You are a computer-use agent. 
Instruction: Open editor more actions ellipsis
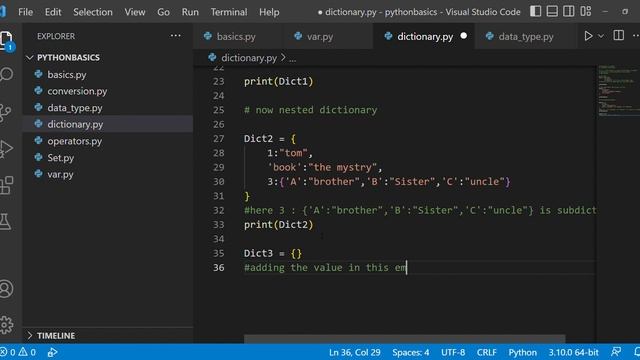click(x=636, y=36)
